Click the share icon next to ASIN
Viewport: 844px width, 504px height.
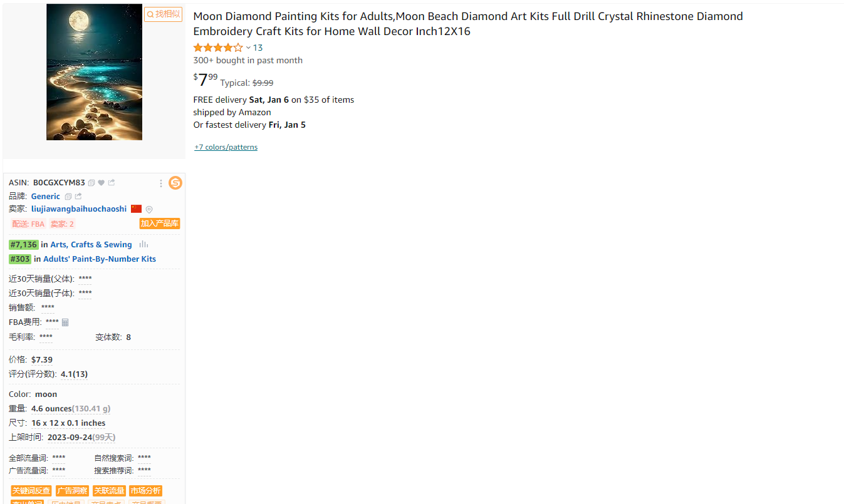pos(112,183)
